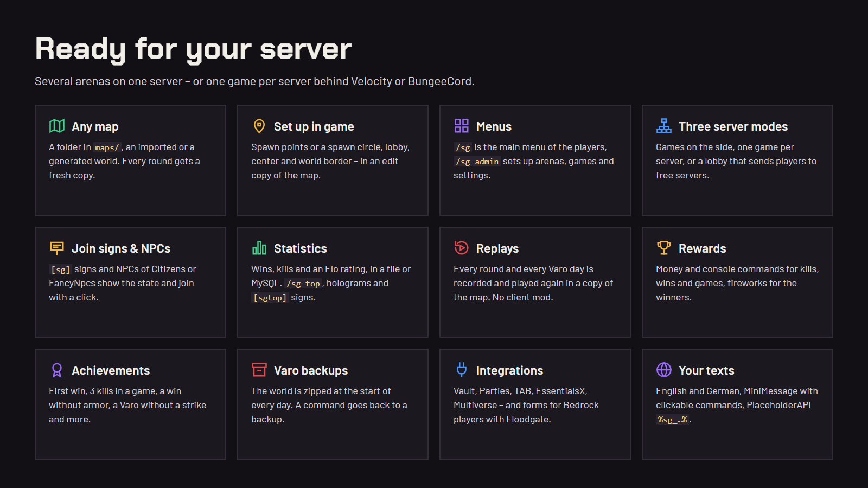Click the purple Achievements ribbon icon
This screenshot has width=868, height=488.
[57, 370]
